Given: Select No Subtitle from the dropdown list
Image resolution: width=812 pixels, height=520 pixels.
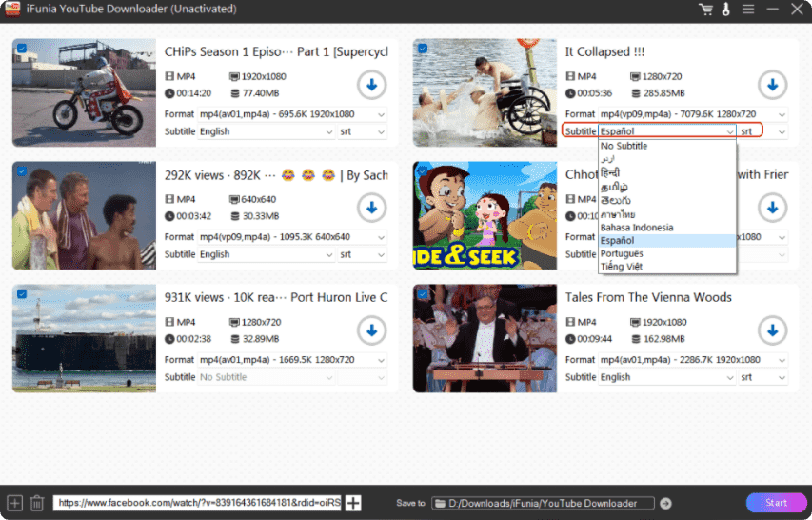Looking at the screenshot, I should click(x=624, y=147).
